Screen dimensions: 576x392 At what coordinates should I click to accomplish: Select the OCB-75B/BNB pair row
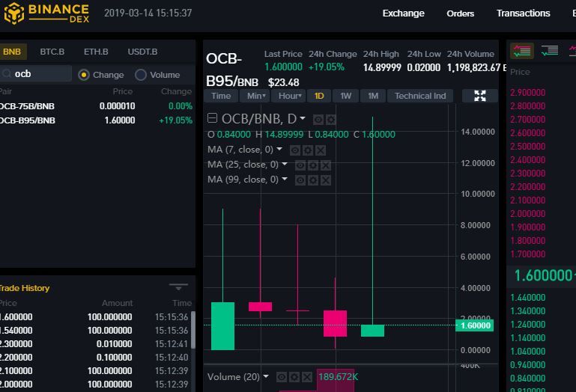96,106
